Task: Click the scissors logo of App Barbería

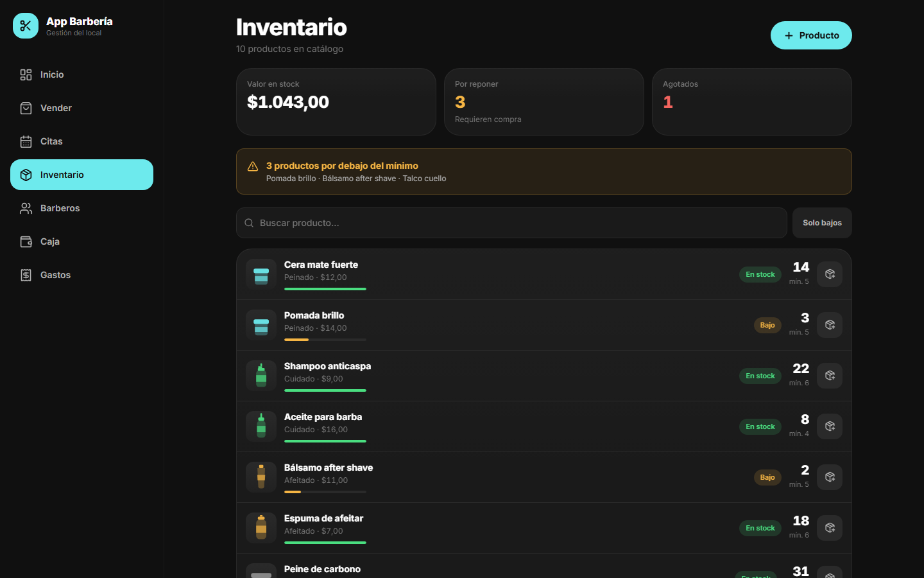Action: click(x=26, y=26)
